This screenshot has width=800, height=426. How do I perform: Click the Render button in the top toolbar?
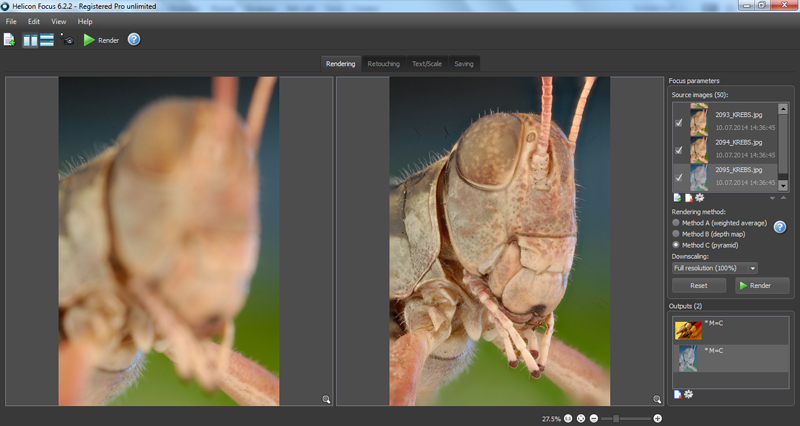pyautogui.click(x=101, y=40)
